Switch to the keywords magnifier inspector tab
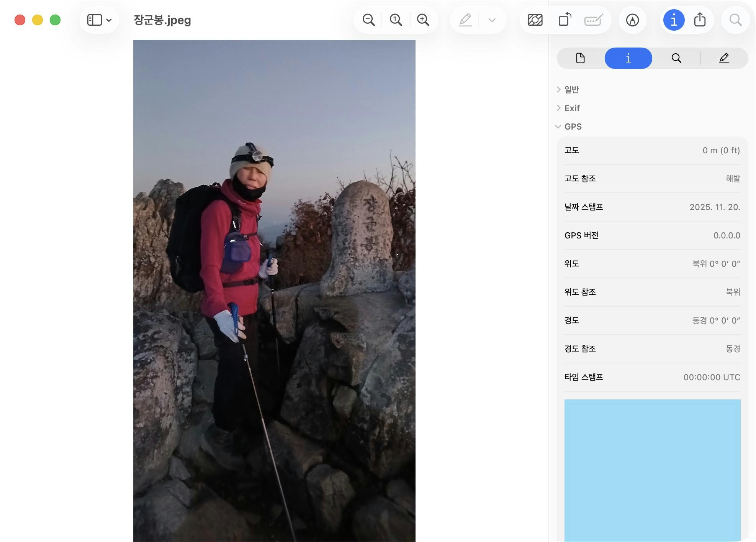Image resolution: width=756 pixels, height=542 pixels. click(x=676, y=58)
